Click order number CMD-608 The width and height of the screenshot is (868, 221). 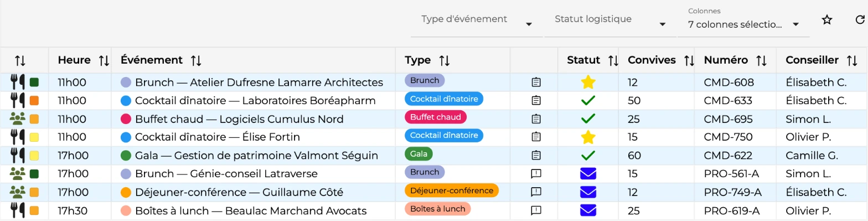pyautogui.click(x=729, y=83)
